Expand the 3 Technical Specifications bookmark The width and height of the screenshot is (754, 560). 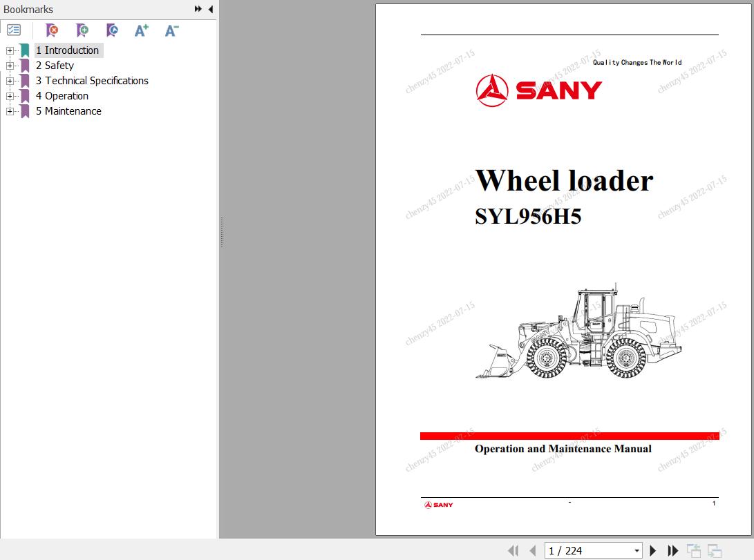click(10, 81)
